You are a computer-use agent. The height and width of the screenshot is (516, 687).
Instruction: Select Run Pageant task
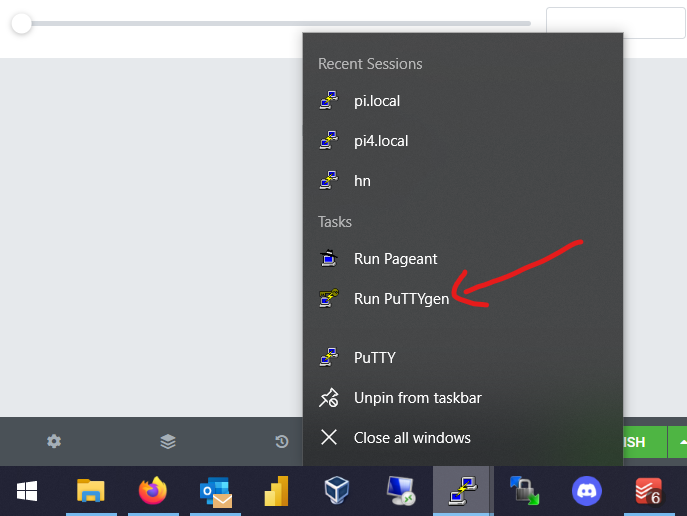point(463,259)
